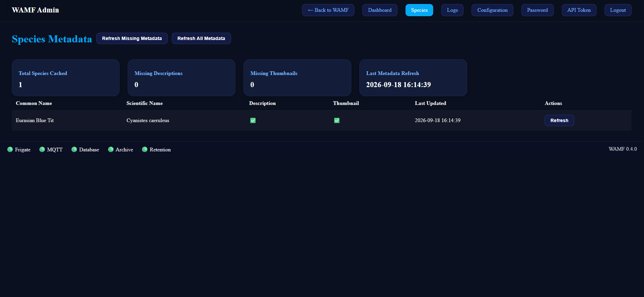Click the MQTT status label text
Screen dimensions: 644x297
tap(55, 150)
